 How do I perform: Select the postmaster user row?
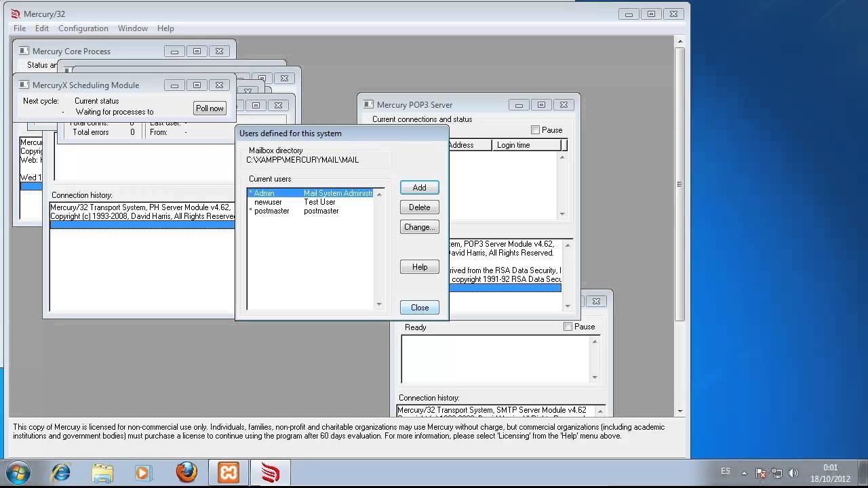click(x=311, y=211)
